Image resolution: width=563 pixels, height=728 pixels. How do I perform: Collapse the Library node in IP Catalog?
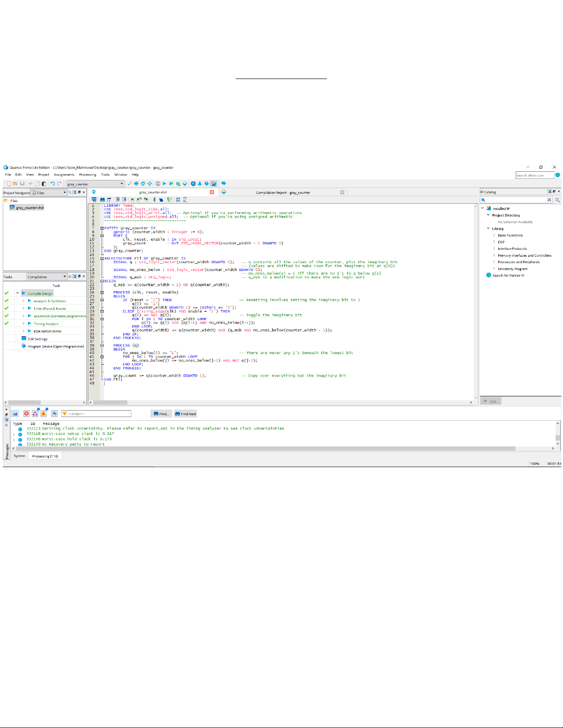(x=488, y=228)
